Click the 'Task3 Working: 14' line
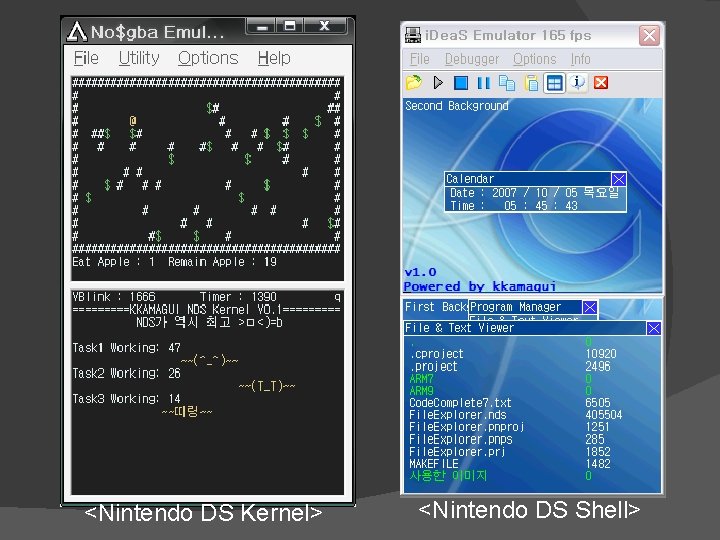Viewport: 720px width, 540px height. [127, 399]
